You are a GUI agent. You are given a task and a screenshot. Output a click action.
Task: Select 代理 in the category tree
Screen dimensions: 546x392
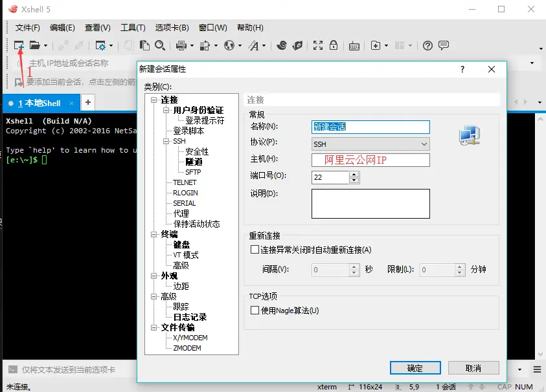(x=181, y=213)
